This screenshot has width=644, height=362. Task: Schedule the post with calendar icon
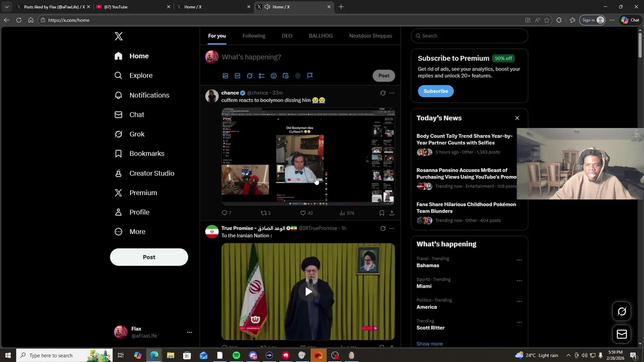tap(286, 76)
